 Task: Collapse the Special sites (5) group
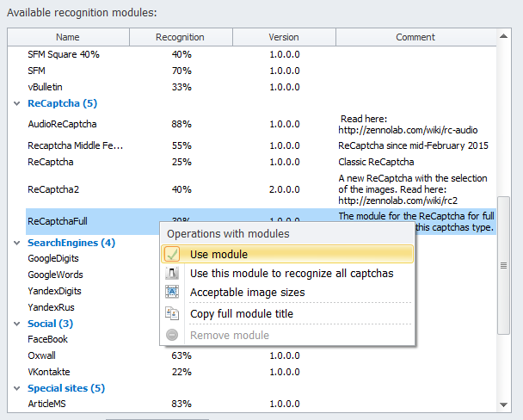16,388
